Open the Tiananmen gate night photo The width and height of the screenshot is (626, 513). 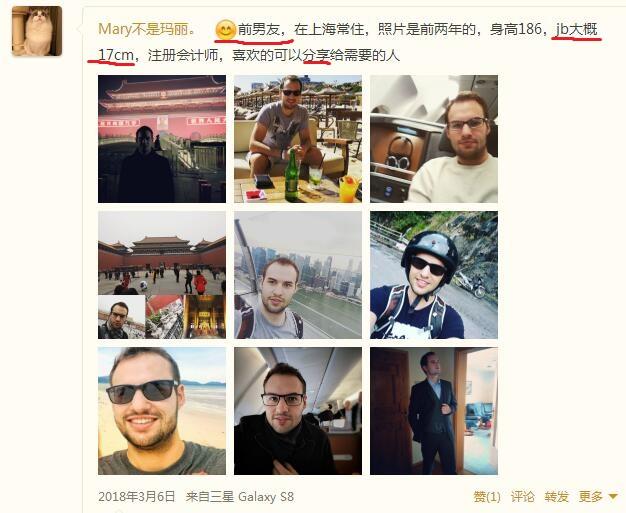pyautogui.click(x=162, y=139)
